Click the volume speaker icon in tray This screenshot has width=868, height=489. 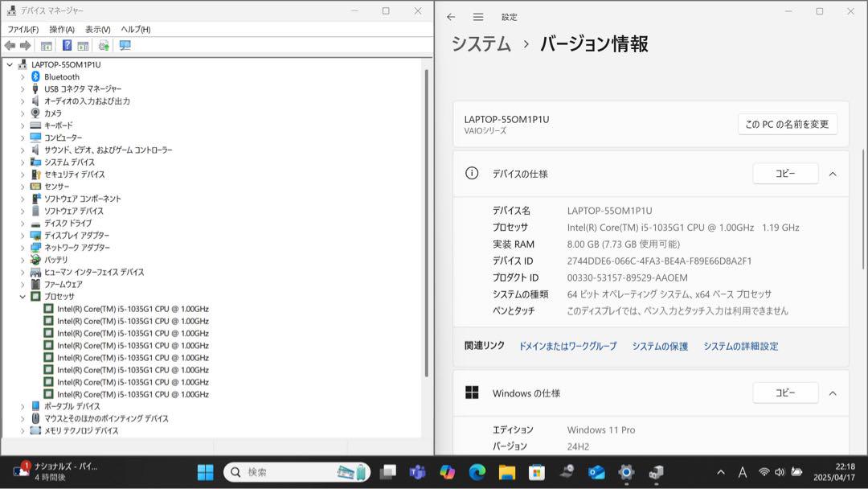(780, 472)
